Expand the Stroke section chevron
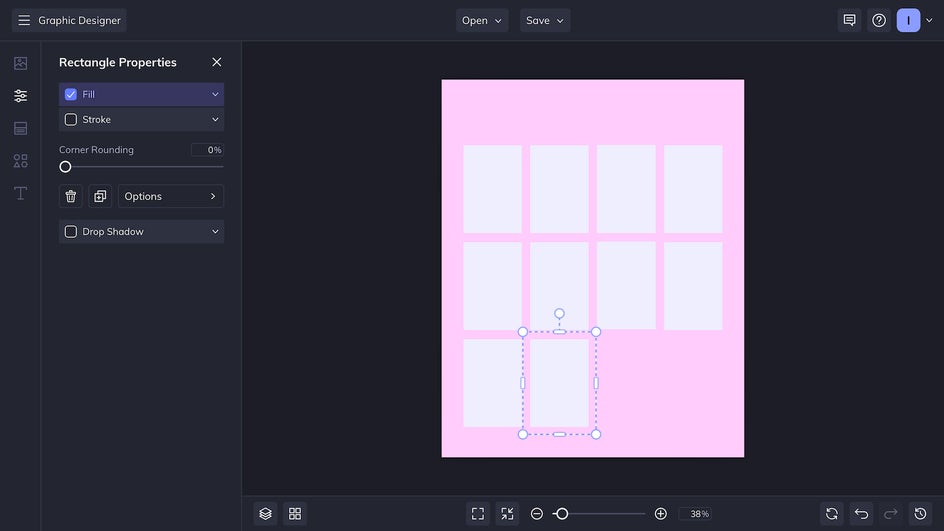The width and height of the screenshot is (944, 531). point(215,120)
